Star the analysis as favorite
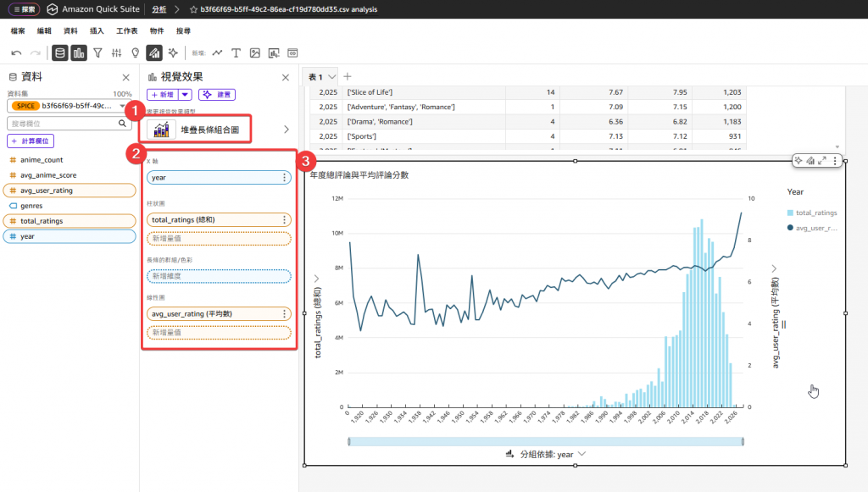Screen dimensions: 868x492 pos(193,9)
